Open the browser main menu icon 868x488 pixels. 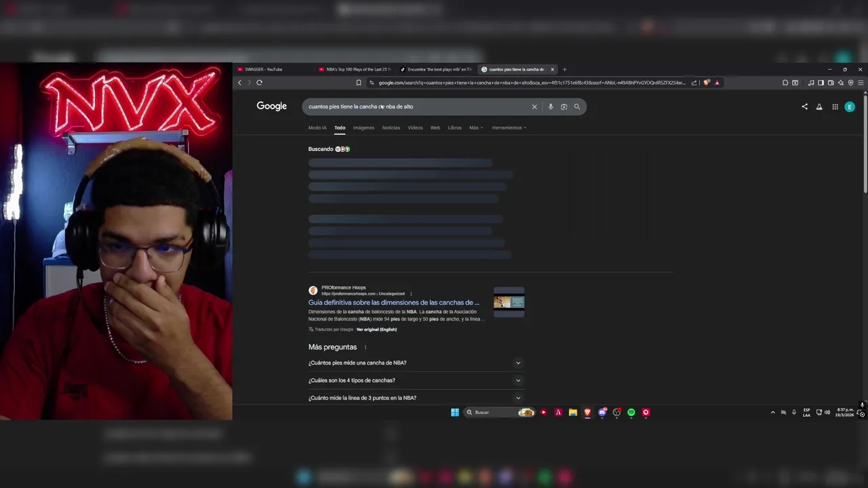[x=861, y=83]
